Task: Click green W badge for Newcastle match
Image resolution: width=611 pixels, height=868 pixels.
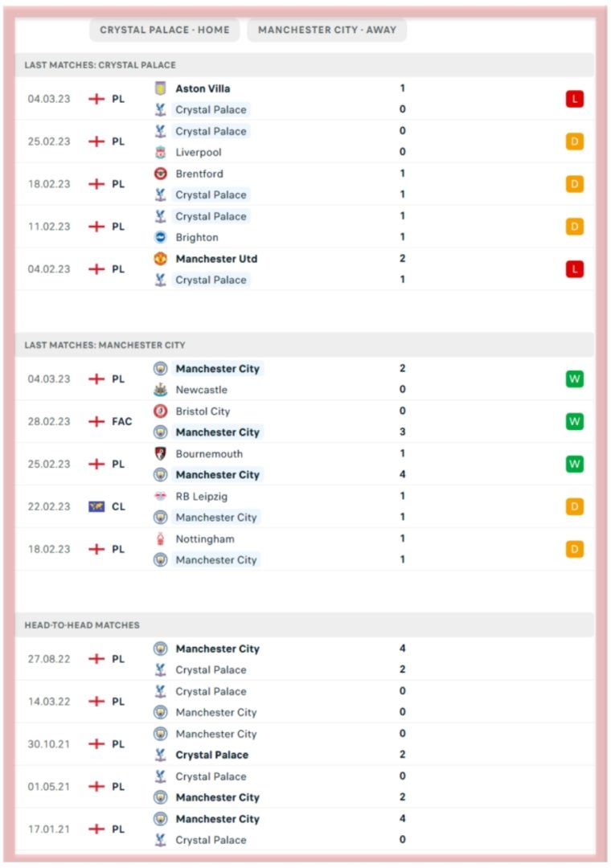Action: tap(575, 379)
